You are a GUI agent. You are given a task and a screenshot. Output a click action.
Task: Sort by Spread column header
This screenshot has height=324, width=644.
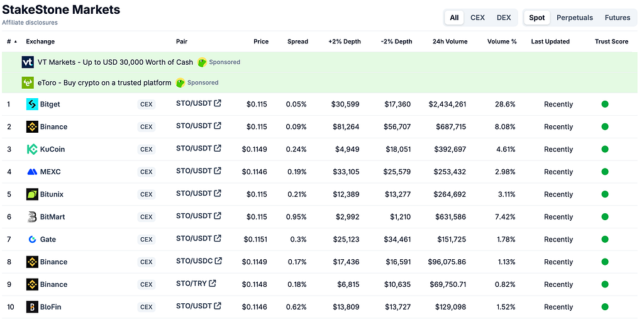tap(297, 42)
